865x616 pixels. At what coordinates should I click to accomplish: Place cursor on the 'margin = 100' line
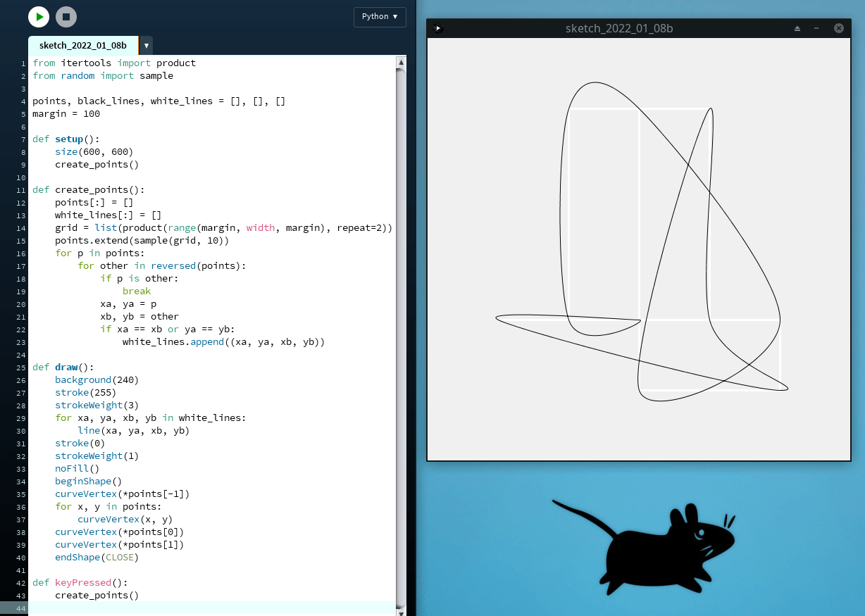(66, 114)
